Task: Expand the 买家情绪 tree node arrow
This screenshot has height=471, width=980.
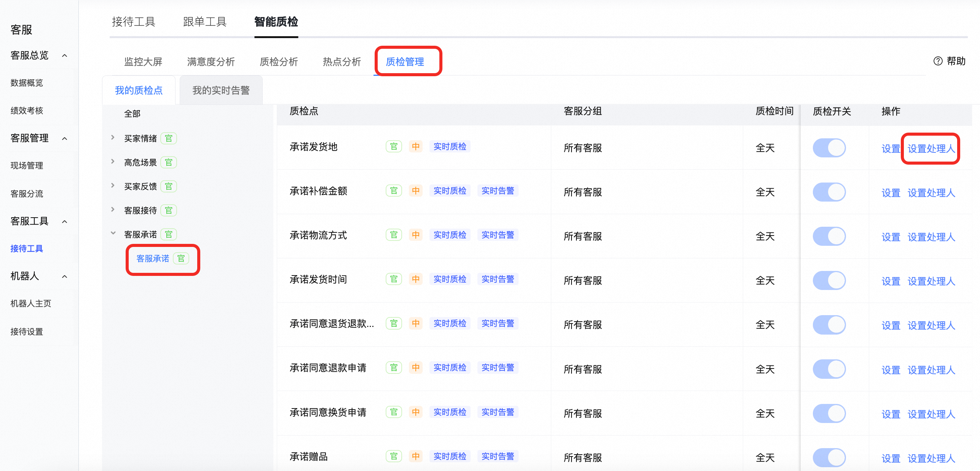Action: point(113,138)
